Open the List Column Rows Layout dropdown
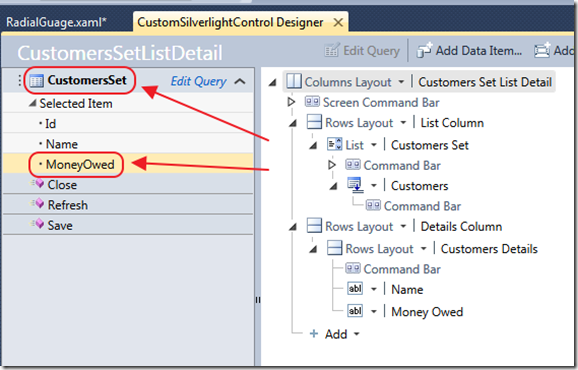Screen dimensions: 578x370 click(403, 123)
